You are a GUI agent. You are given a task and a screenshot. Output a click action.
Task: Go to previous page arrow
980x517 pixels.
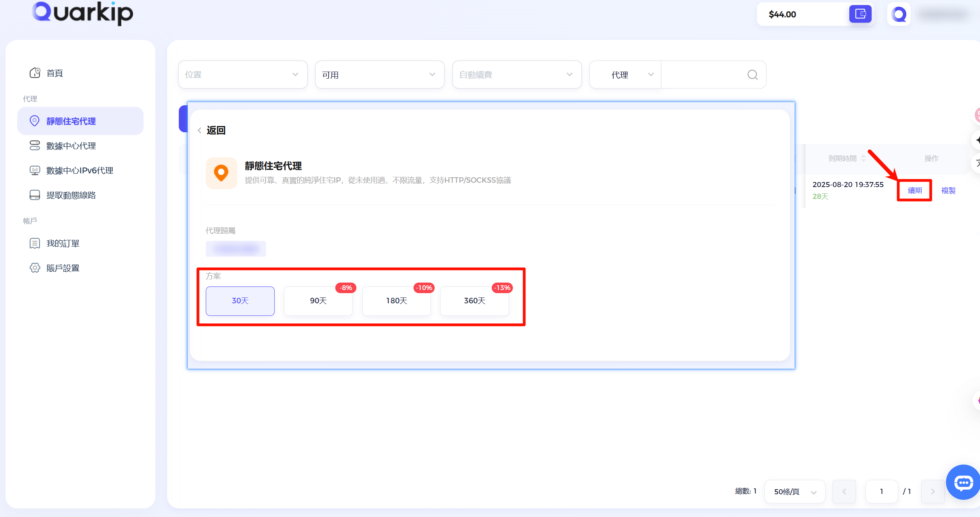click(x=844, y=492)
